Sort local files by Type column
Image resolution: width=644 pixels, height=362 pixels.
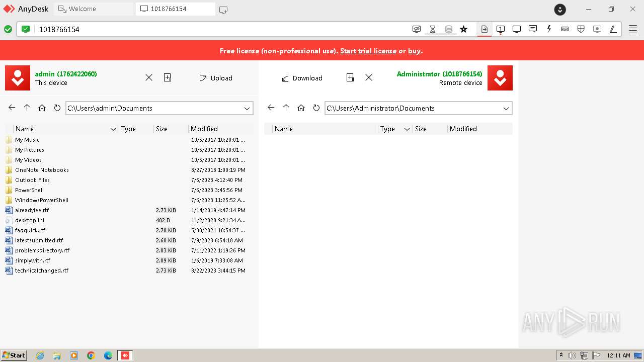pos(128,129)
